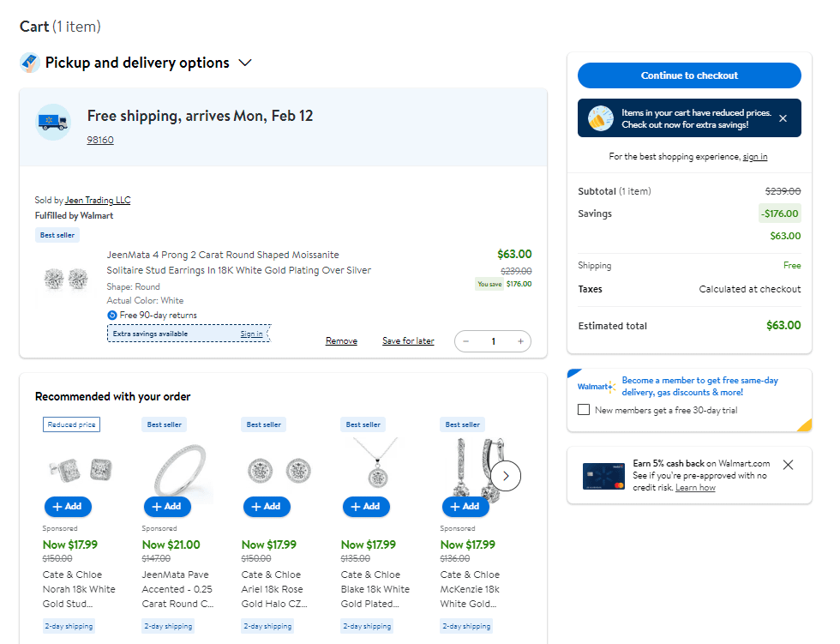The height and width of the screenshot is (644, 840).
Task: Save the earrings for later
Action: click(x=408, y=340)
